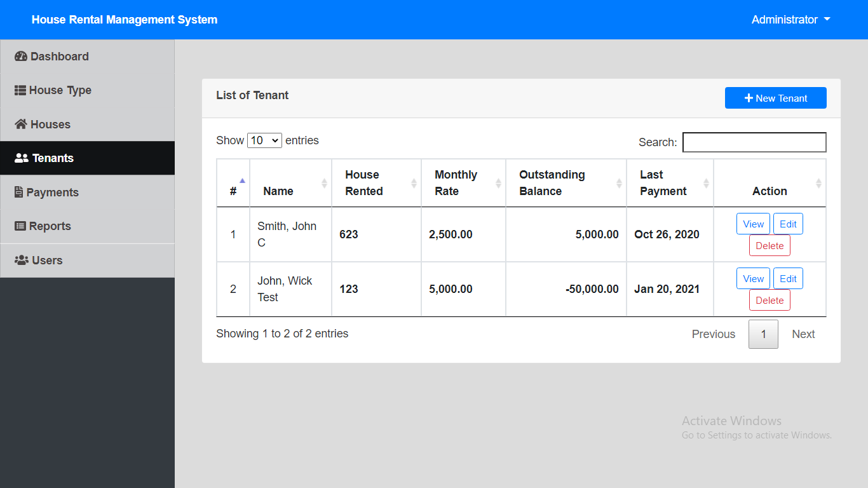Viewport: 868px width, 488px height.
Task: View details for Smith, John C
Action: [x=753, y=224]
